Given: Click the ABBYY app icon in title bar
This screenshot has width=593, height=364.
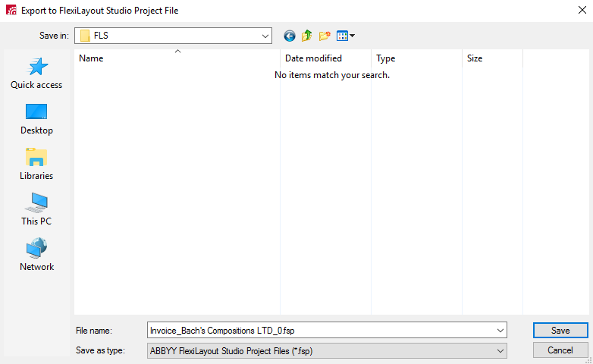Looking at the screenshot, I should [11, 10].
